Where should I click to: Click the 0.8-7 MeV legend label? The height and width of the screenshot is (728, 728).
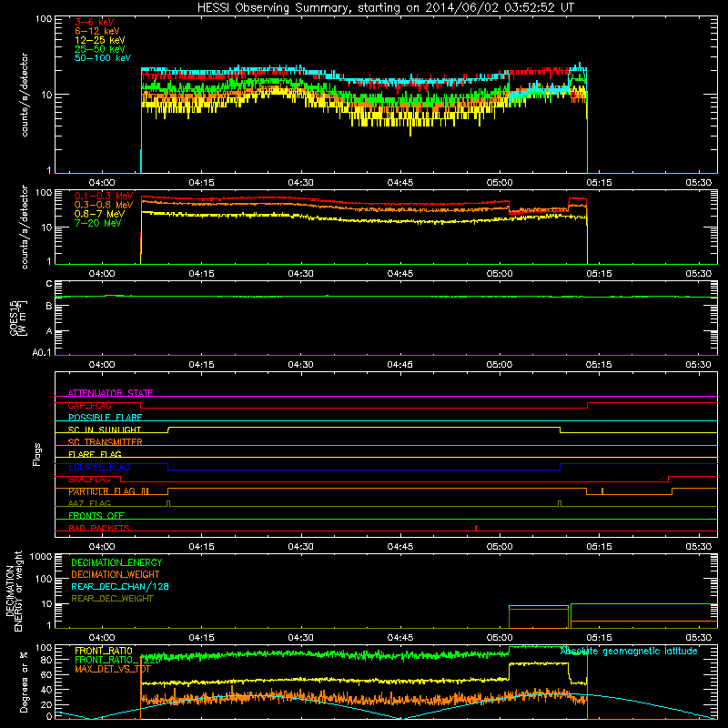tap(100, 214)
